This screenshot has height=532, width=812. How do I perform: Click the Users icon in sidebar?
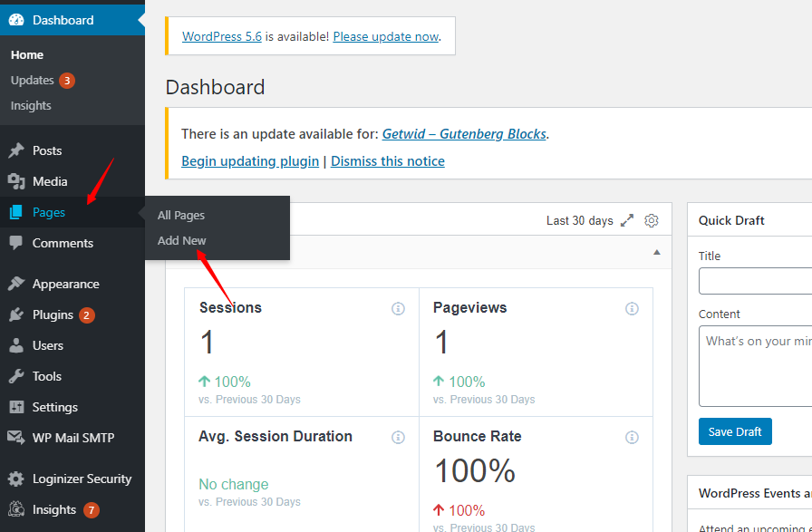click(x=16, y=345)
